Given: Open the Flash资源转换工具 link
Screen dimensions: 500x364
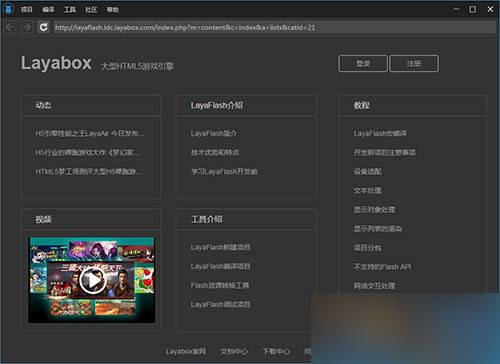Looking at the screenshot, I should [x=220, y=285].
